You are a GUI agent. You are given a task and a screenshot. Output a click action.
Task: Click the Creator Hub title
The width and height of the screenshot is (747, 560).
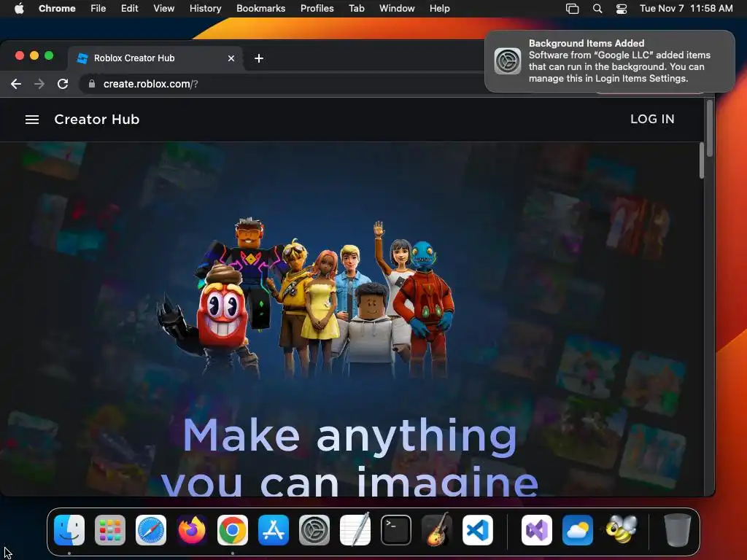tap(97, 119)
